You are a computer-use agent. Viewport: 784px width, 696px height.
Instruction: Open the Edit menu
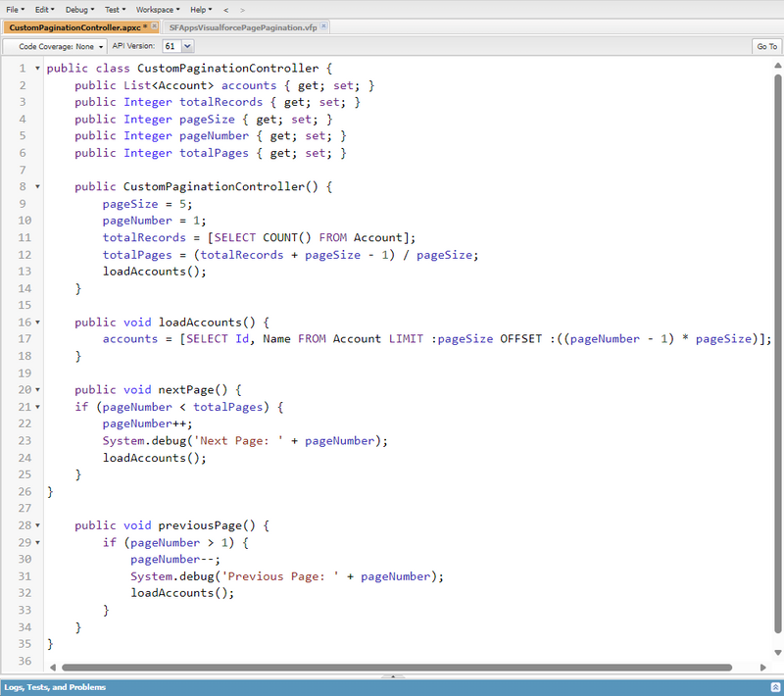click(x=44, y=10)
